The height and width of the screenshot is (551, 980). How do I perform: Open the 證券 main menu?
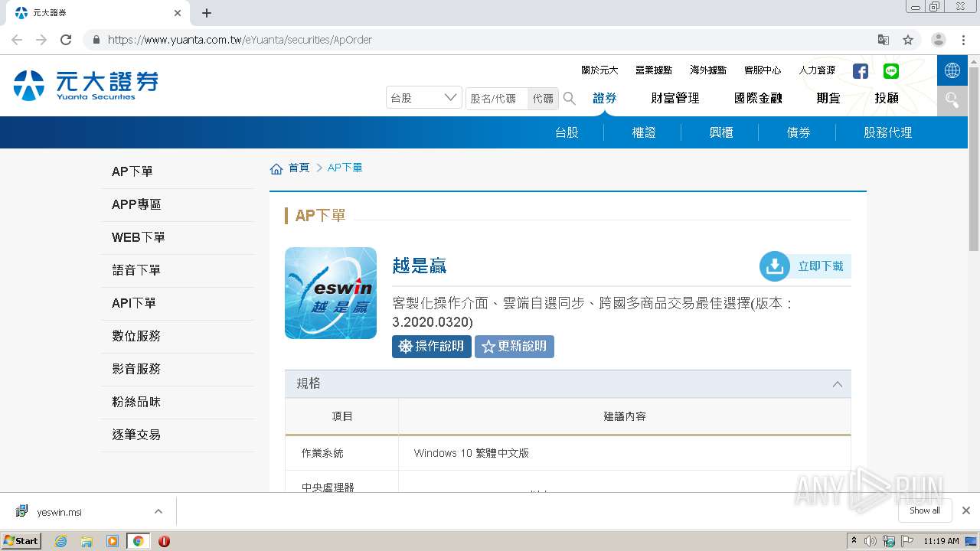(605, 98)
